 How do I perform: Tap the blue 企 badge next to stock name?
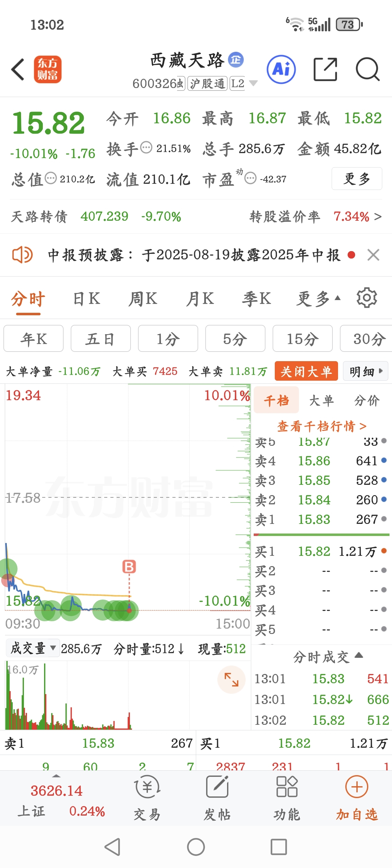click(236, 60)
